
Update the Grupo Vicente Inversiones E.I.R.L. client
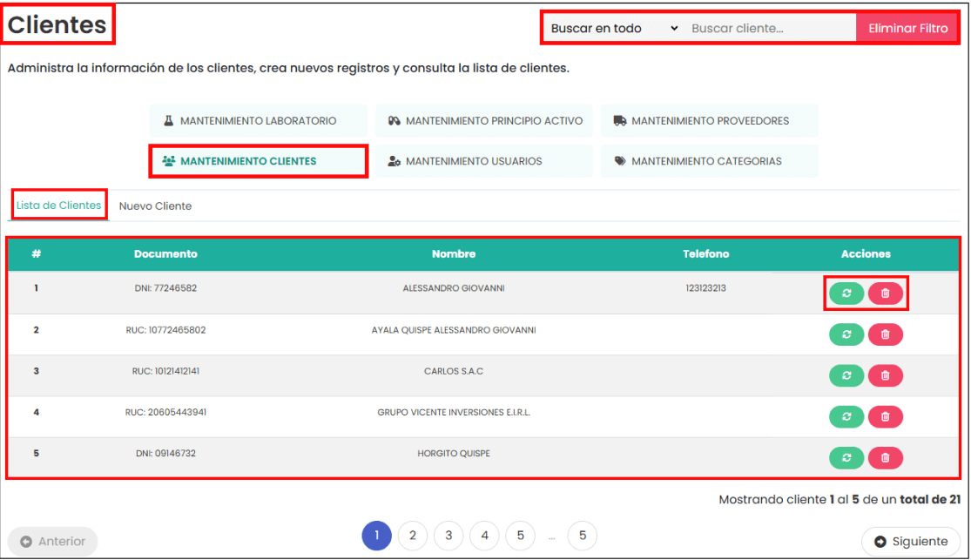click(846, 416)
